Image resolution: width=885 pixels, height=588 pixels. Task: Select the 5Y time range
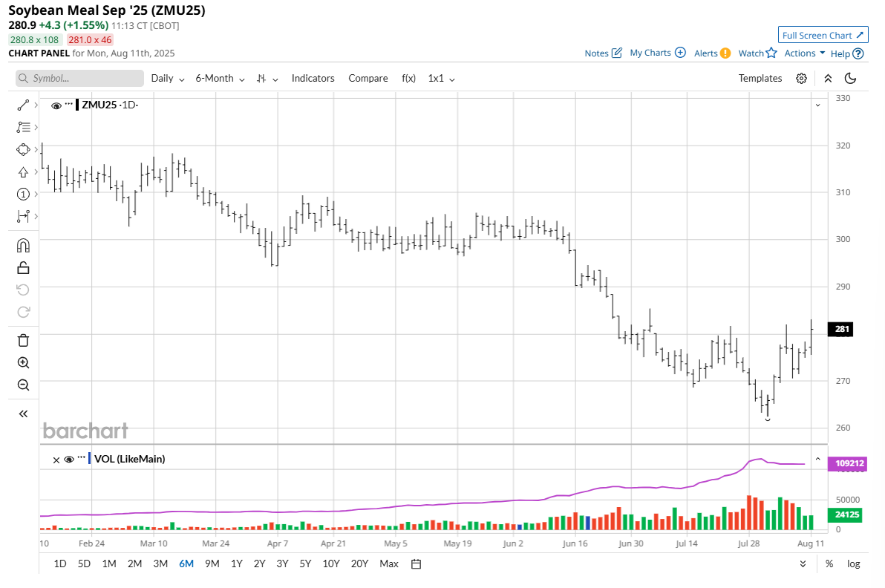coord(305,563)
